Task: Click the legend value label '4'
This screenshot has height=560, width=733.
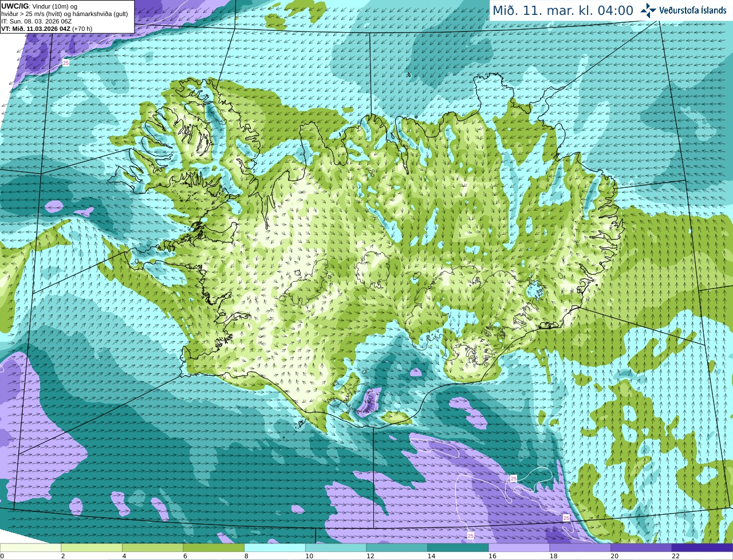Action: 124,556
